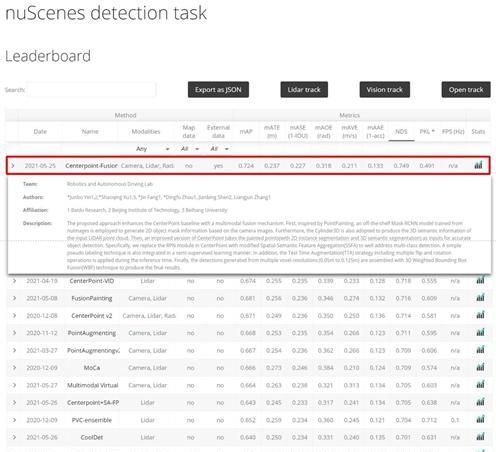496x452 pixels.
Task: Click the date 2021-05-25 cell
Action: point(40,166)
